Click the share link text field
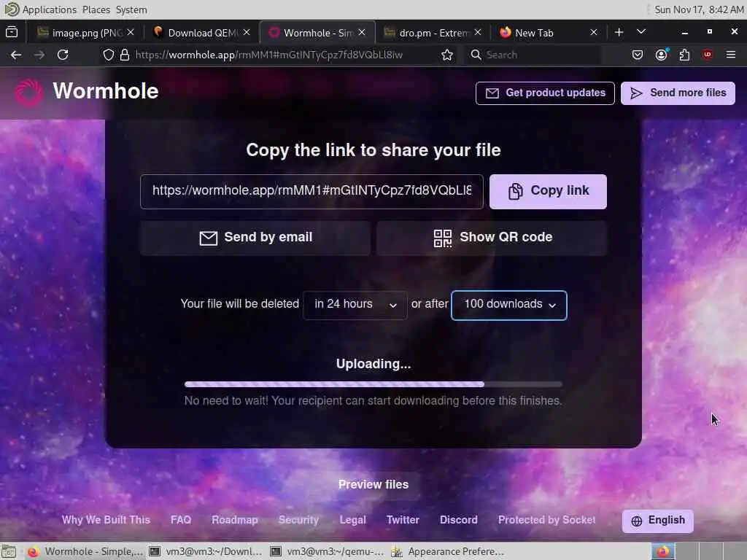Screen dimensions: 747x560 pos(311,192)
